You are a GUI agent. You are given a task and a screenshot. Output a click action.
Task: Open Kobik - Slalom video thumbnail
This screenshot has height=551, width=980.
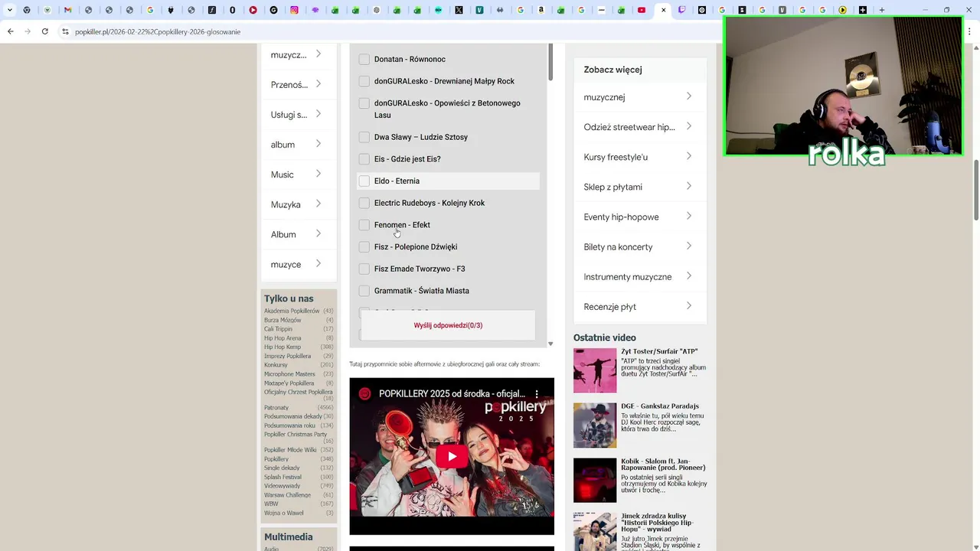595,480
